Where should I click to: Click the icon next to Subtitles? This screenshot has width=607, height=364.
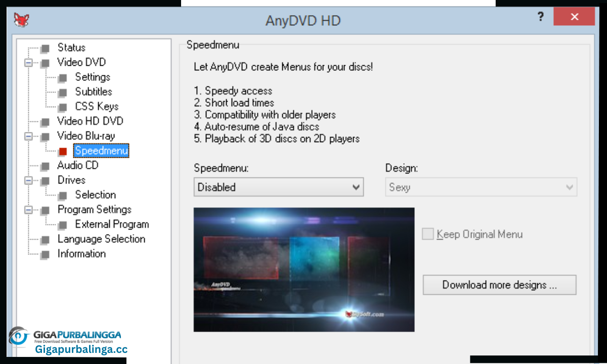point(62,93)
